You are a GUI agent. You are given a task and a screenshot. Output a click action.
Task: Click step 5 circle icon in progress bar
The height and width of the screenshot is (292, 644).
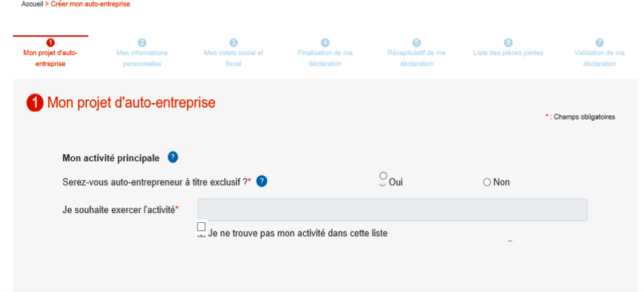pyautogui.click(x=416, y=42)
